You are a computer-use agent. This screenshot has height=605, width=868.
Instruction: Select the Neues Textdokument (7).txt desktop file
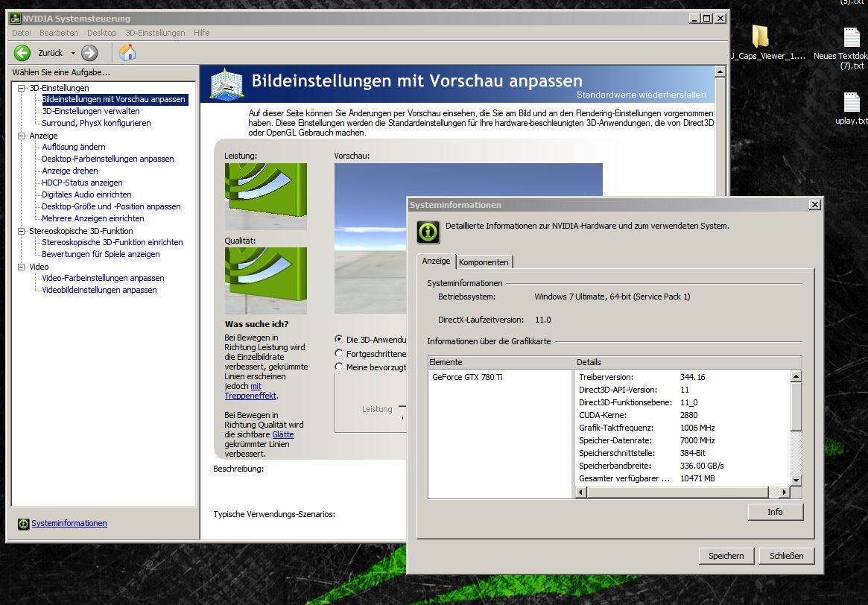click(x=851, y=38)
